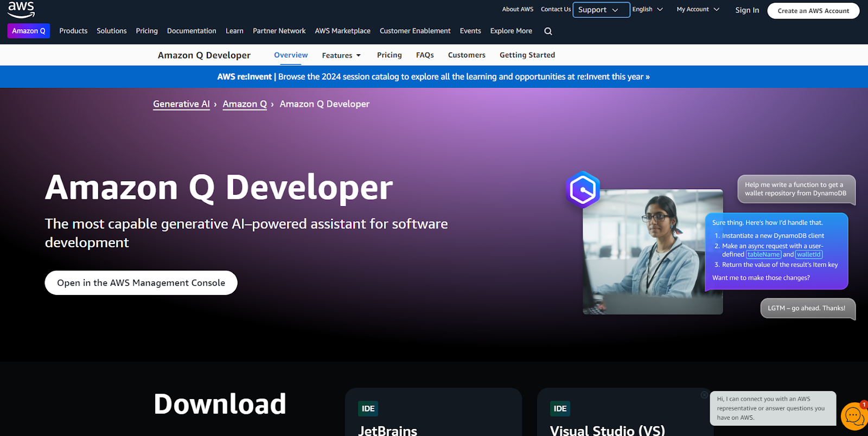868x436 pixels.
Task: Open the Products menu
Action: (73, 31)
